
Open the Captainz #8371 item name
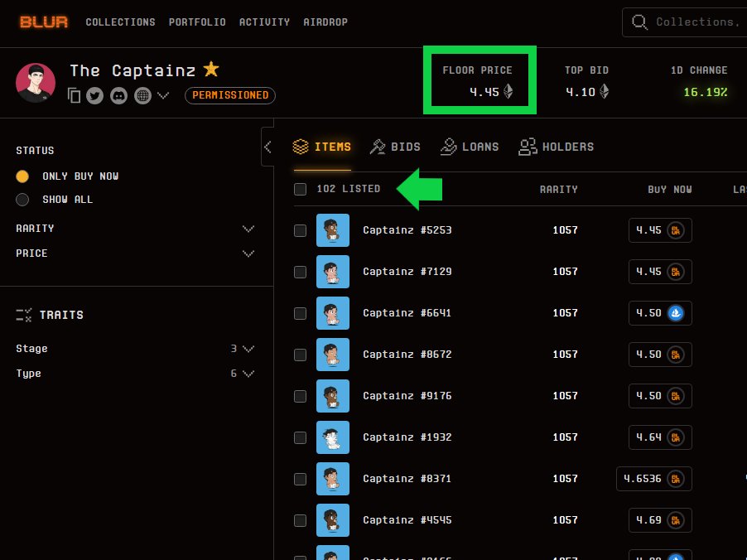point(407,479)
